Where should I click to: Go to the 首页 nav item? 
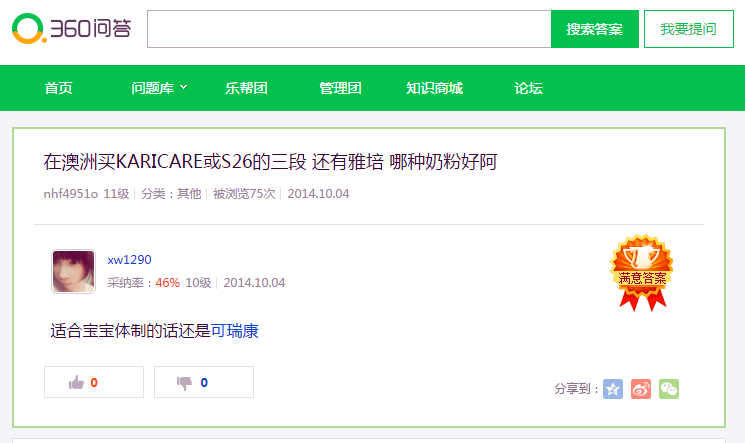(59, 88)
